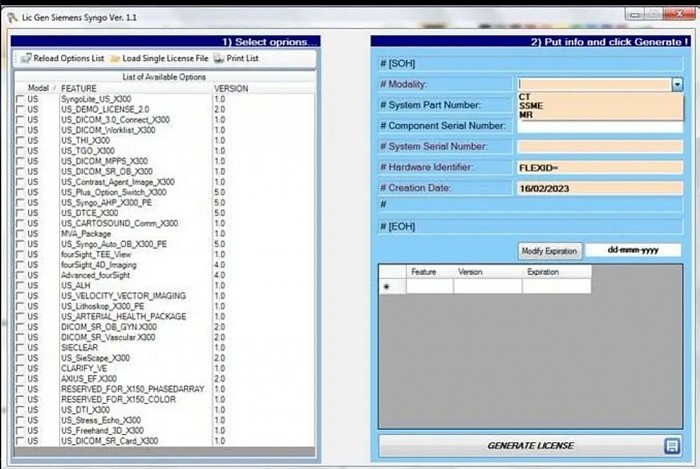Select the US_DICOM_SR_Card_X300 row text
The height and width of the screenshot is (469, 700).
pyautogui.click(x=109, y=441)
